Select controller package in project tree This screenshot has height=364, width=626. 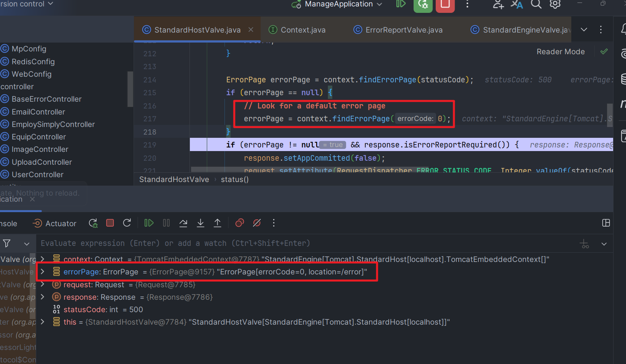[17, 86]
